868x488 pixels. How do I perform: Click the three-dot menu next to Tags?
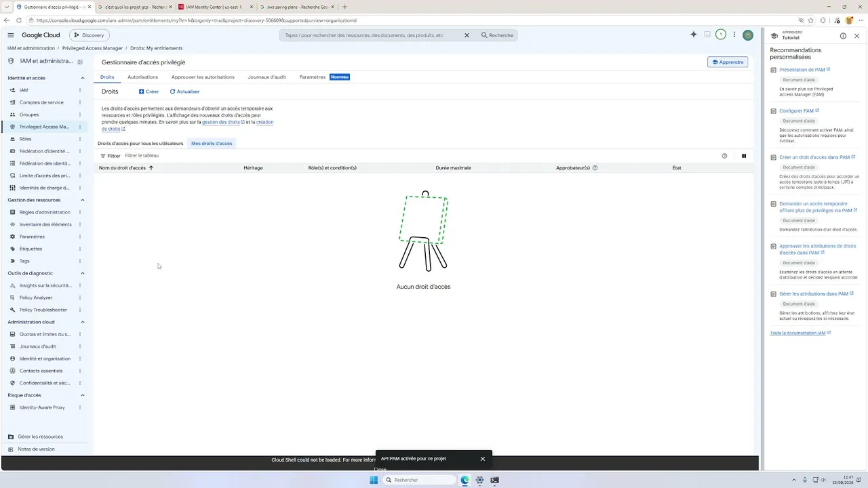point(80,261)
